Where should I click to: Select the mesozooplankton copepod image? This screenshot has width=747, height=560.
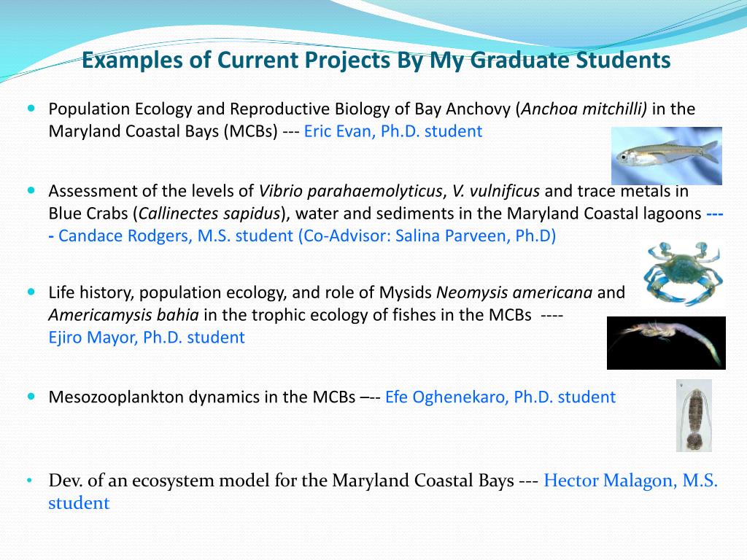pos(694,416)
